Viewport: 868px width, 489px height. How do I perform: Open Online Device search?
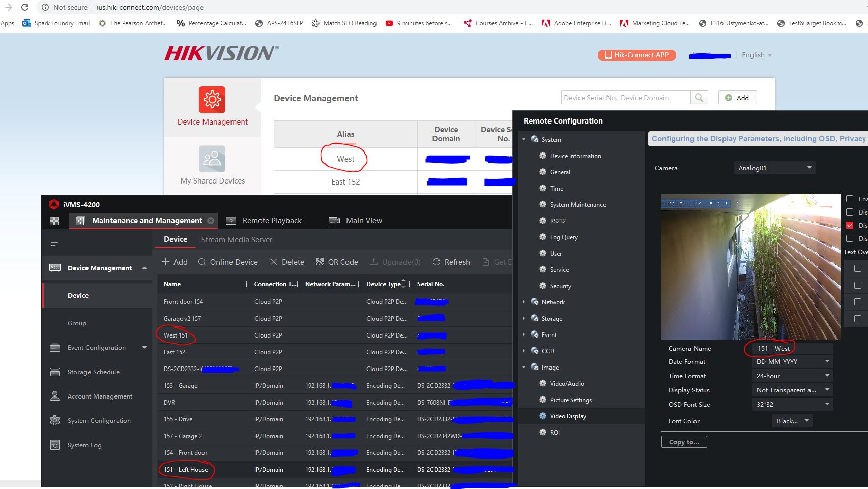point(228,262)
